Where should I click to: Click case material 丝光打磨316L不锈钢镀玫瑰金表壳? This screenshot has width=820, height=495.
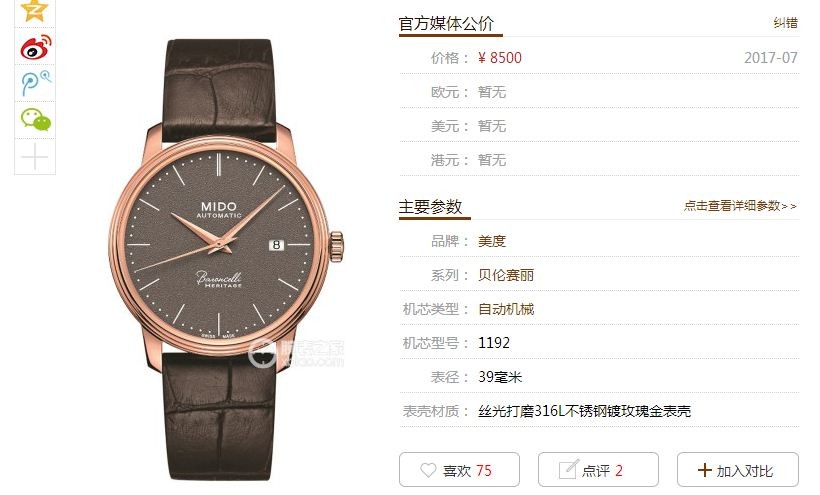(x=584, y=411)
